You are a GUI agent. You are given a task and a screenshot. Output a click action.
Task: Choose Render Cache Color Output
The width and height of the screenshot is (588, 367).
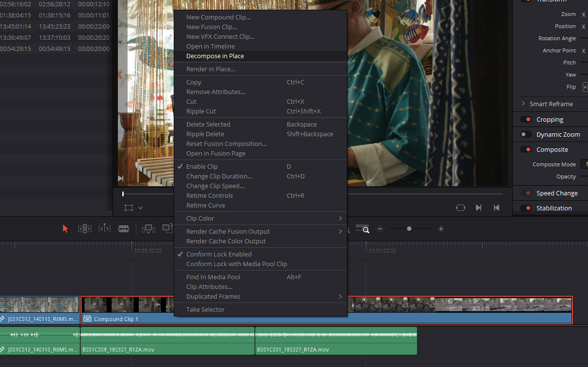(x=261, y=241)
